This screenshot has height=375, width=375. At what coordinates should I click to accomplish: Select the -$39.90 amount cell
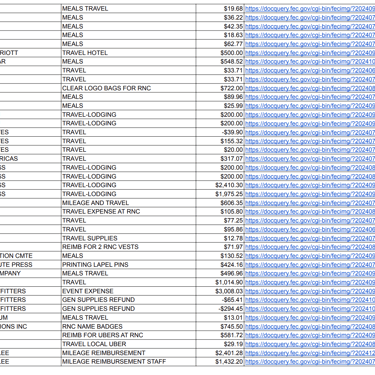pos(220,132)
